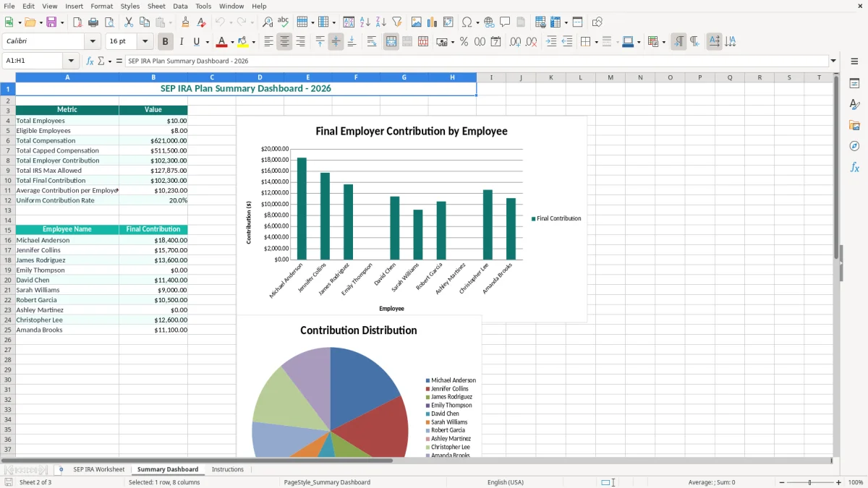
Task: Click zoom in plus button
Action: [x=839, y=482]
